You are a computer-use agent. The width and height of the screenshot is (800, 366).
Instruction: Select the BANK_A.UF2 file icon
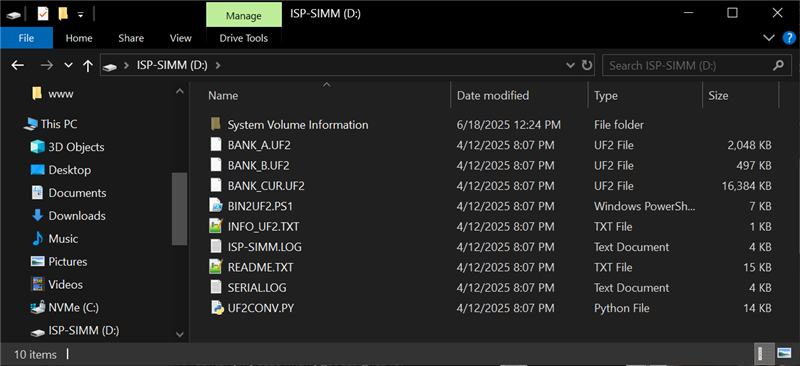[216, 145]
